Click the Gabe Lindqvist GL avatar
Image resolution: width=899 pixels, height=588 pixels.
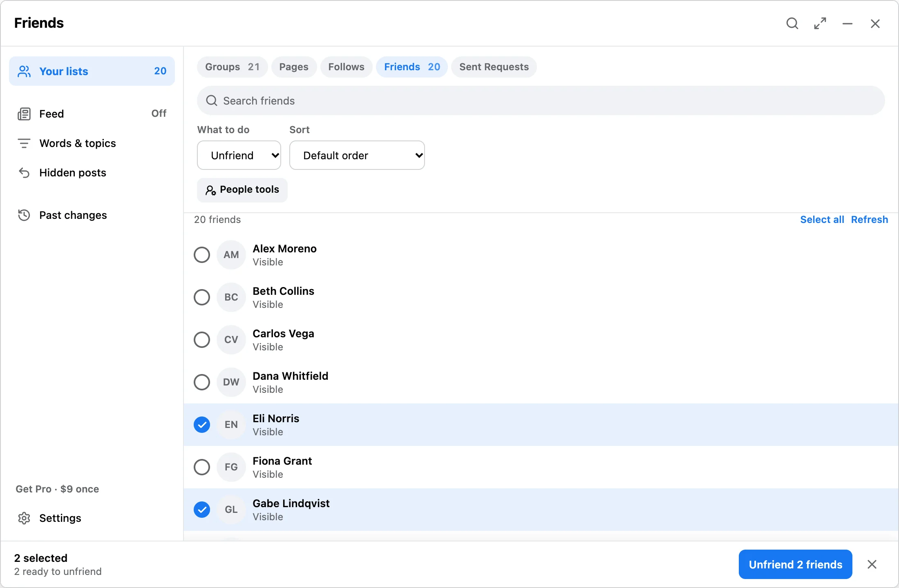click(x=231, y=510)
